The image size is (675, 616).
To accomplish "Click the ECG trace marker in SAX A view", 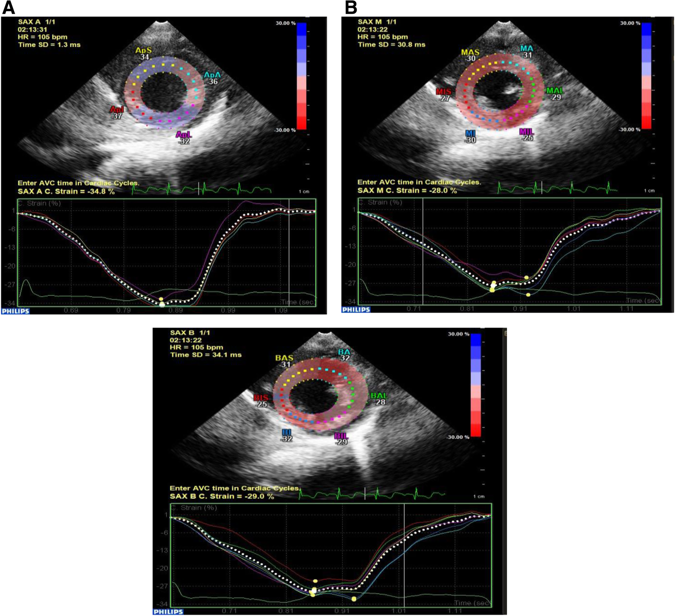I will point(198,189).
